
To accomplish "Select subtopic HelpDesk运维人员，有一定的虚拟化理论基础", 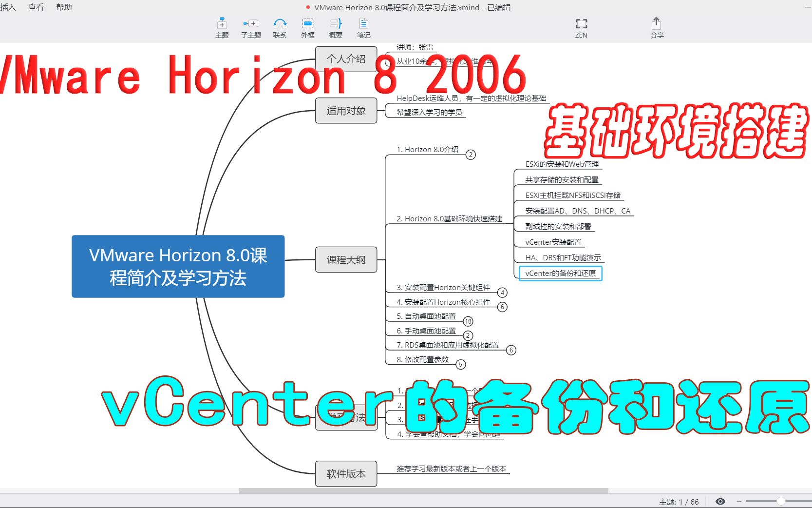I will pos(471,98).
